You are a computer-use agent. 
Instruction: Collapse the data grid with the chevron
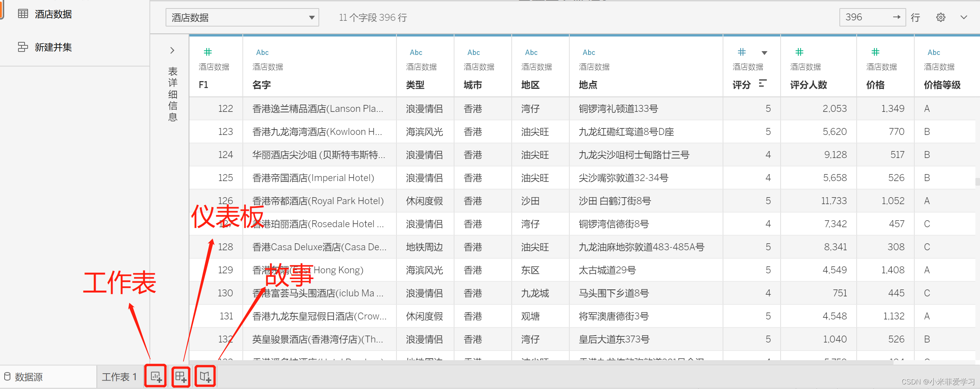pos(964,17)
